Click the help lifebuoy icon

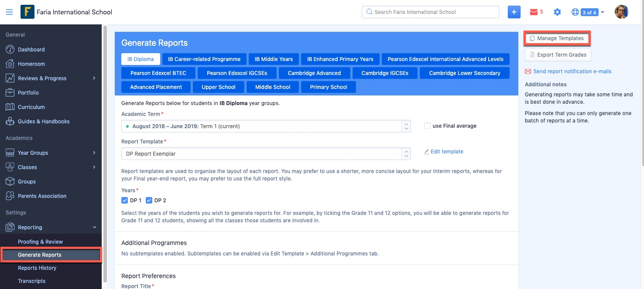[575, 12]
